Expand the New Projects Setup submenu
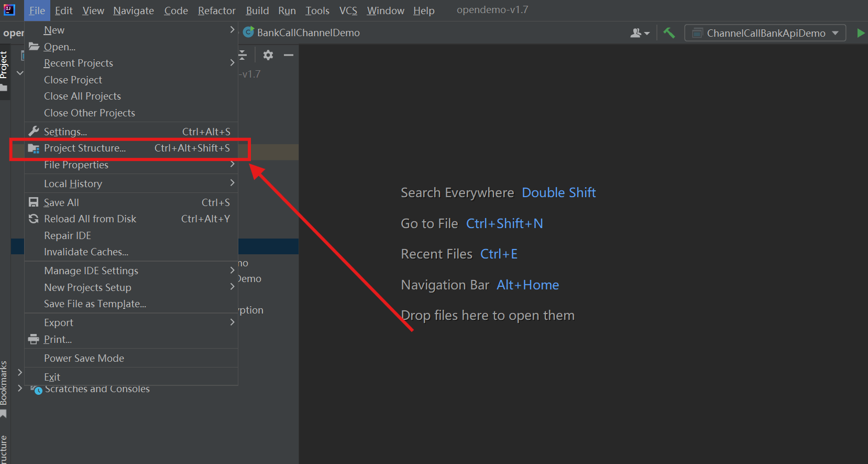868x464 pixels. coord(131,287)
